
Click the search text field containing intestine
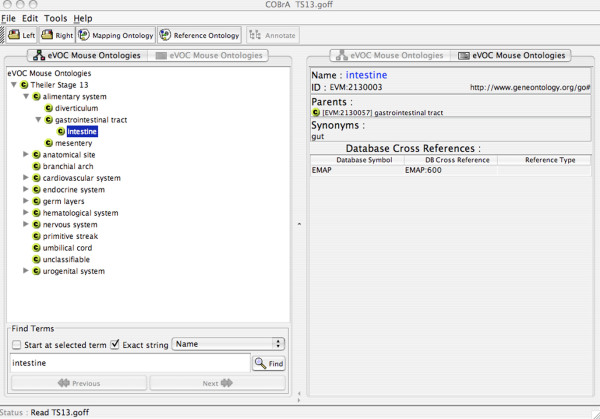tap(128, 363)
